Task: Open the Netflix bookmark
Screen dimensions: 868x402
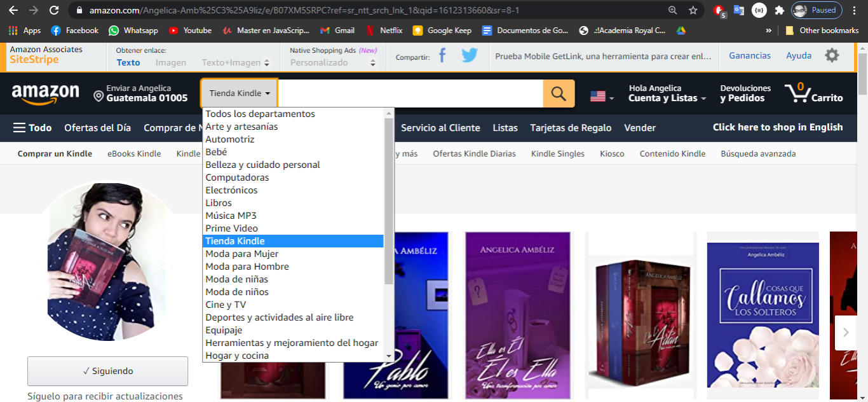Action: click(x=384, y=31)
